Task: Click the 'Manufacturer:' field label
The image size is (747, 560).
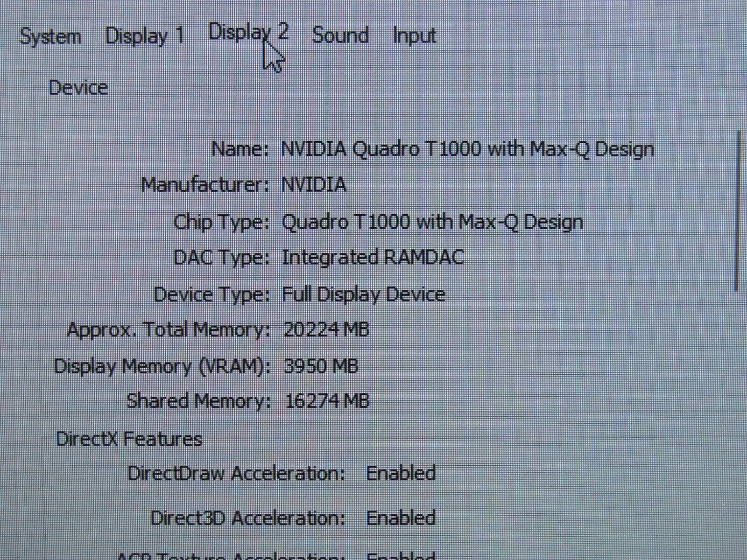Action: point(205,185)
